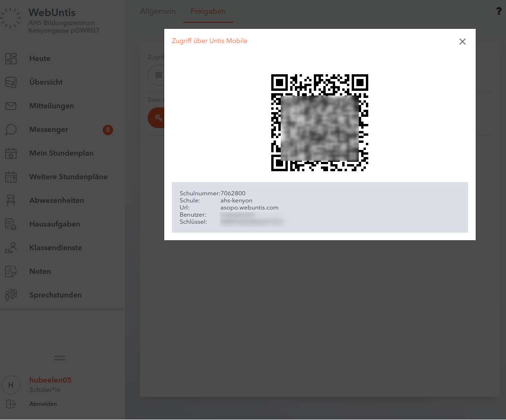Click the Benutzer label in the dialog
This screenshot has width=506, height=420.
[193, 215]
